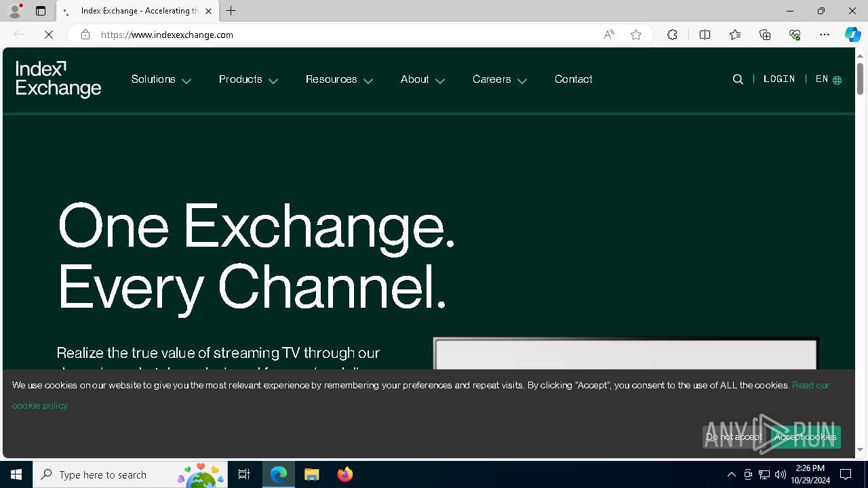
Task: Show hidden system tray icons
Action: click(x=732, y=474)
